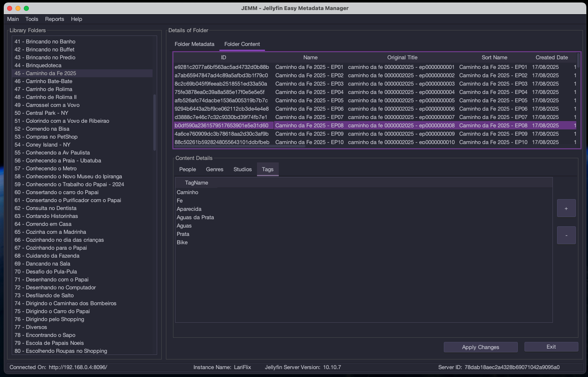This screenshot has height=377, width=588.
Task: Switch to the Studios tab
Action: (242, 170)
